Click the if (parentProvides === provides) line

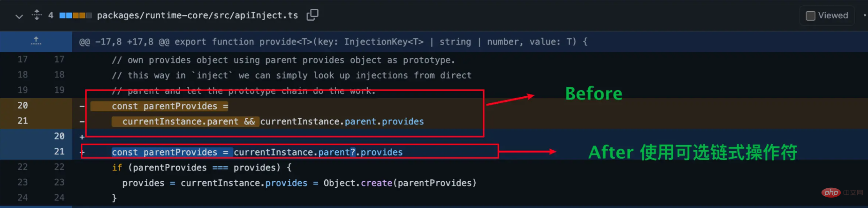point(202,168)
